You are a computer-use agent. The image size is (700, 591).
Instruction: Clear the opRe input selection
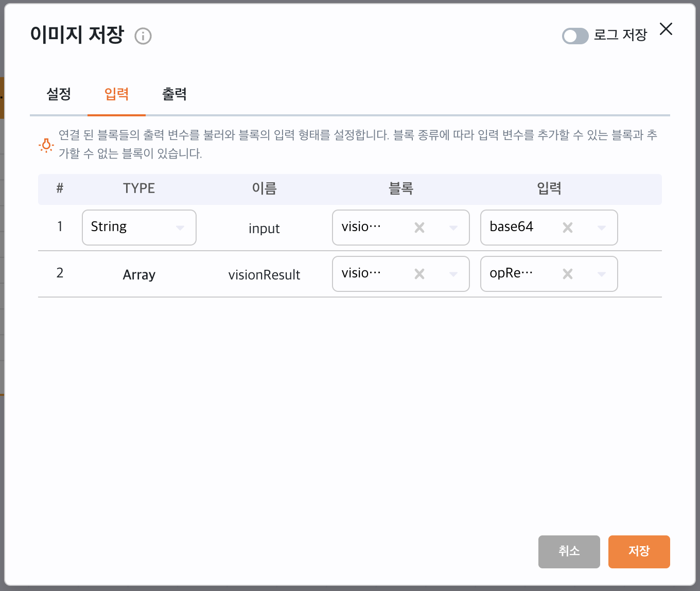(x=568, y=274)
